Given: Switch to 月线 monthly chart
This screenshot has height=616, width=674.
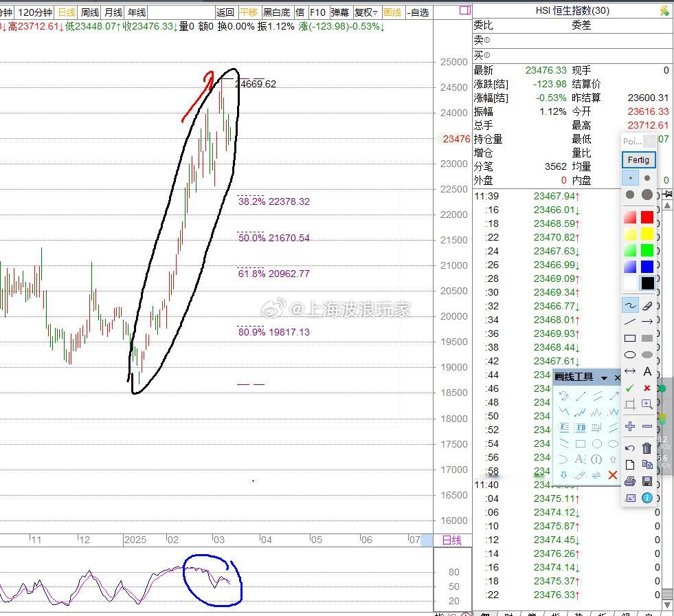Looking at the screenshot, I should tap(113, 12).
